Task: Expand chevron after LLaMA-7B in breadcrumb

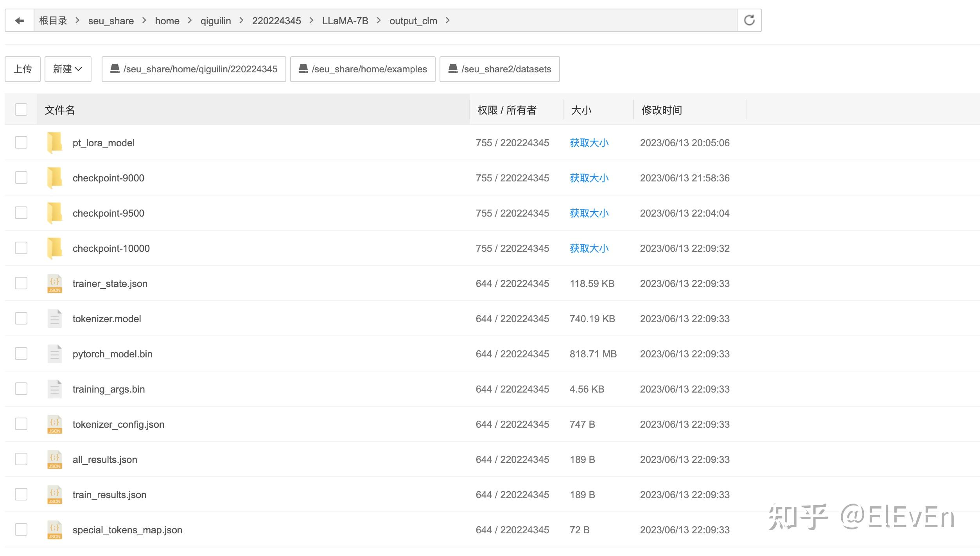Action: coord(379,20)
